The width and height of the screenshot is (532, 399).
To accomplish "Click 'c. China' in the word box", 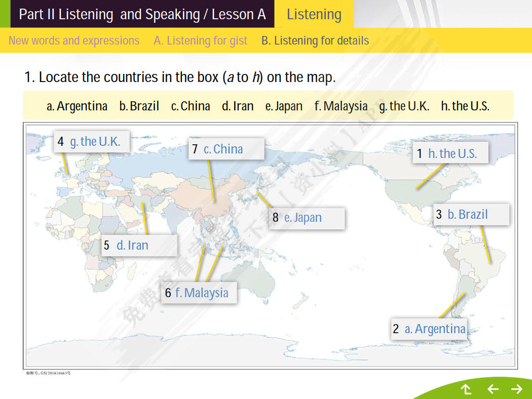I will click(x=191, y=106).
